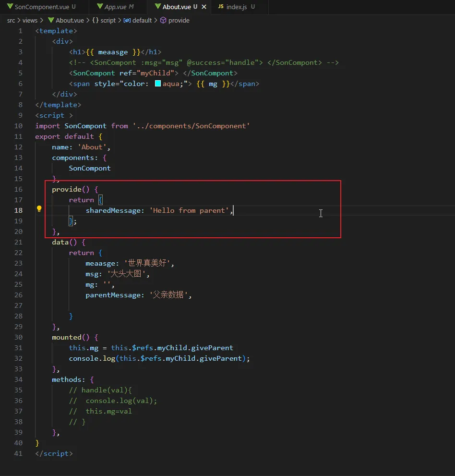Screen dimensions: 455x476
Task: Click 'mounted()' on line 30
Action: pos(71,337)
